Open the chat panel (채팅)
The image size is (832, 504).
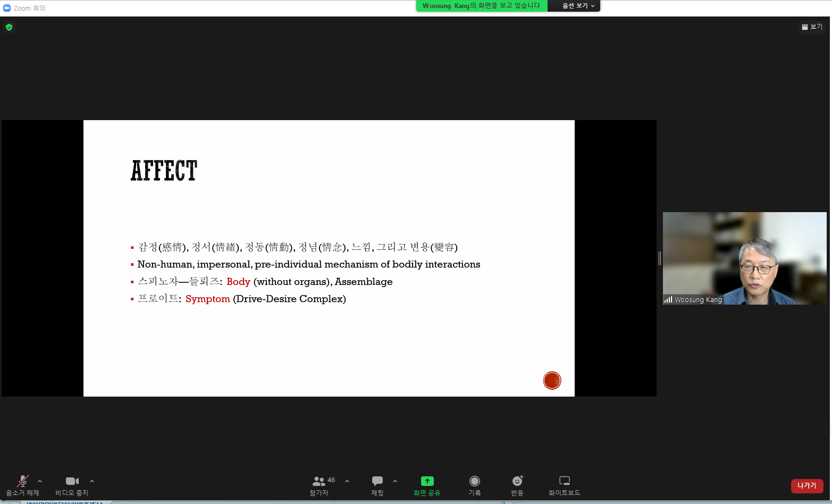tap(377, 485)
